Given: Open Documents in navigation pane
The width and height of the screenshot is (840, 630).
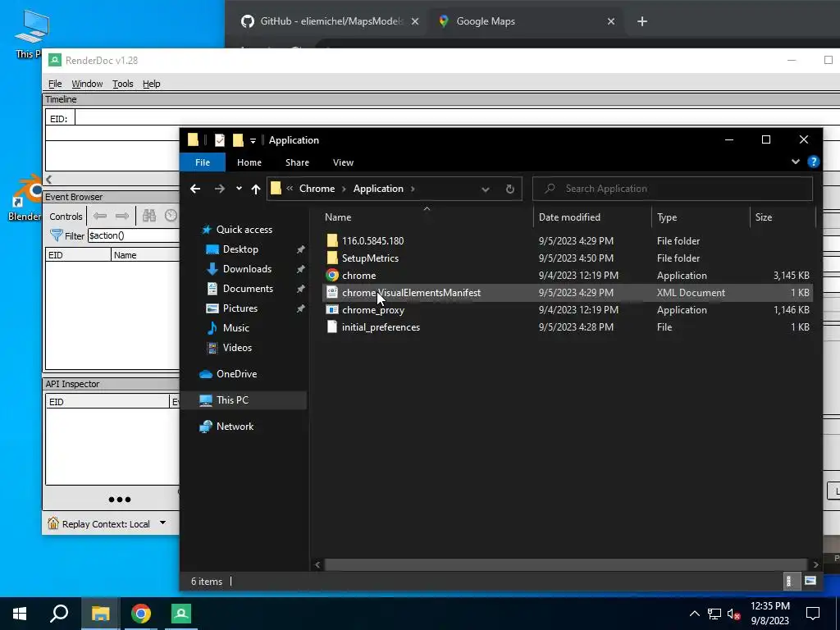Looking at the screenshot, I should pos(248,288).
